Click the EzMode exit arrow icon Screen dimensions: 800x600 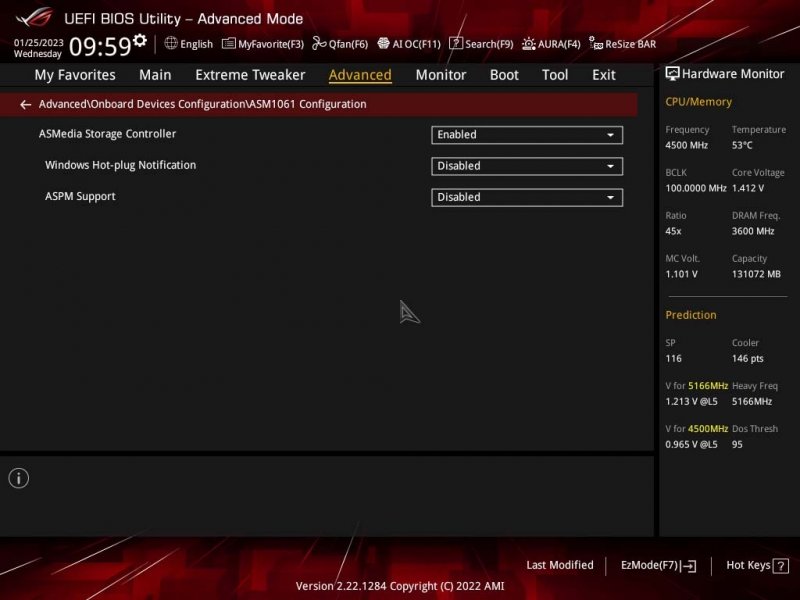689,565
